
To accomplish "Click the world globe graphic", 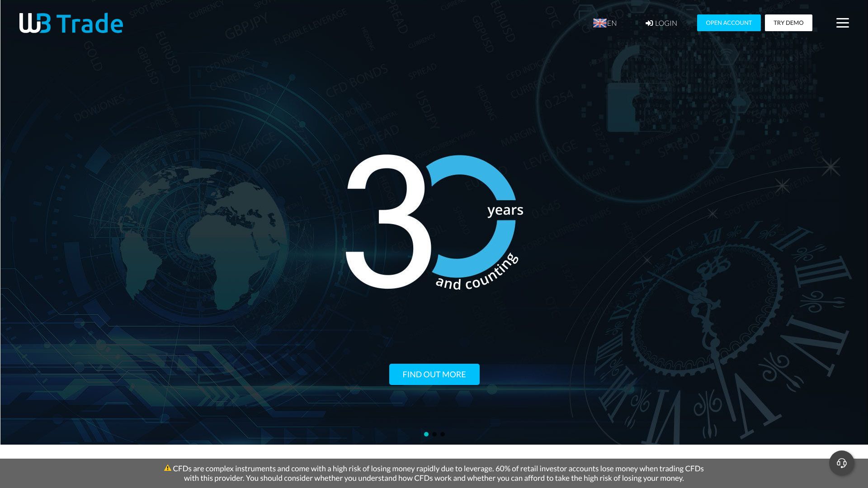I will coord(203,237).
